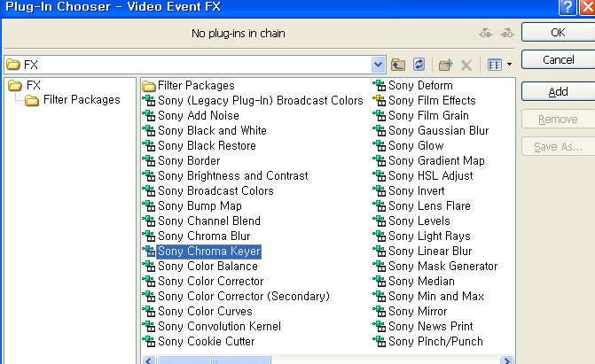Choose Sony Color Corrector (Secondary) entry
Image resolution: width=595 pixels, height=364 pixels.
point(244,296)
